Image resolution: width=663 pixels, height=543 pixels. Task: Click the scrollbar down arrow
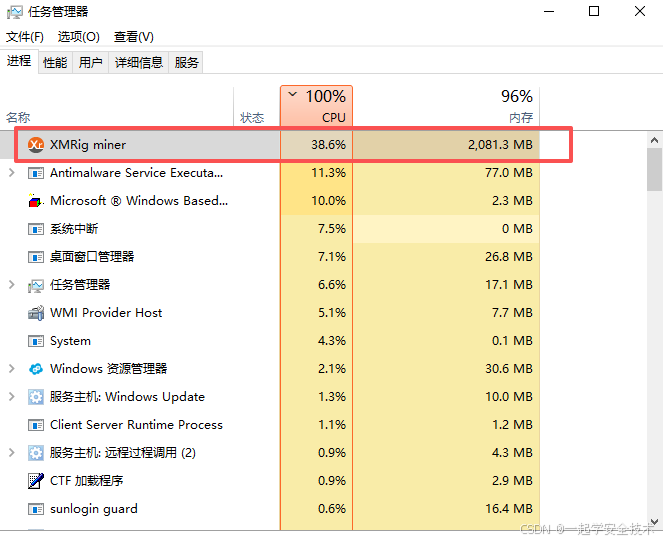click(654, 522)
